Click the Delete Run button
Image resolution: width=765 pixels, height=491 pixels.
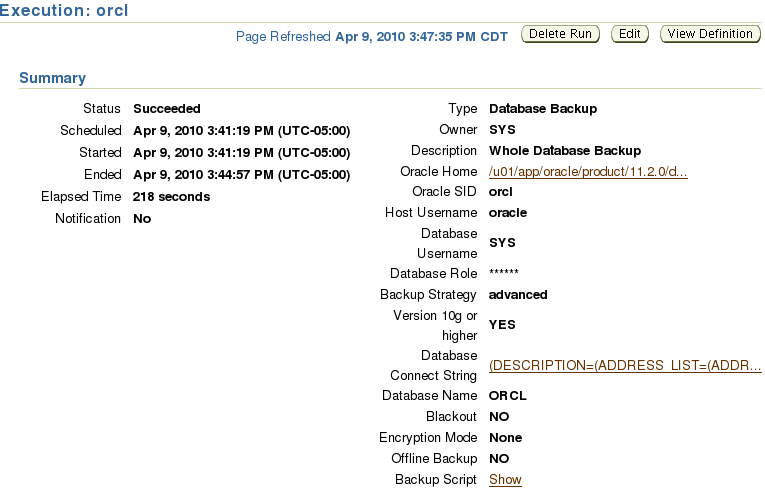click(x=560, y=34)
